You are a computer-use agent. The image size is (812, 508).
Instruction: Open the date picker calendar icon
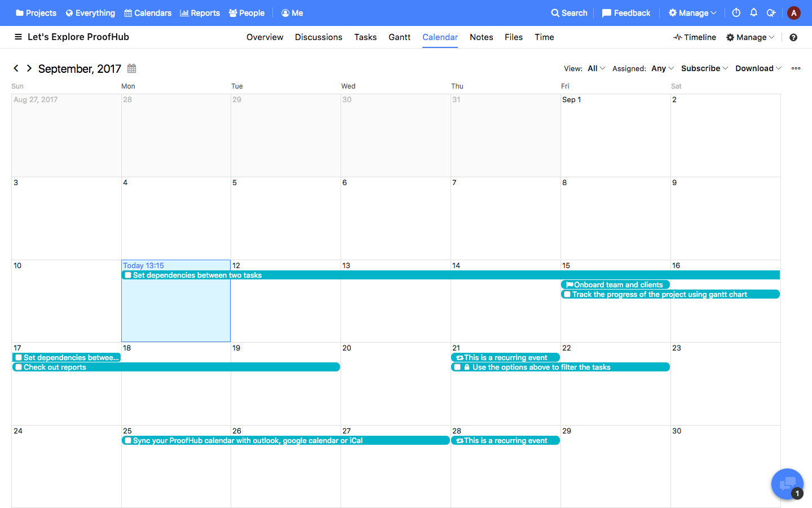pos(131,68)
